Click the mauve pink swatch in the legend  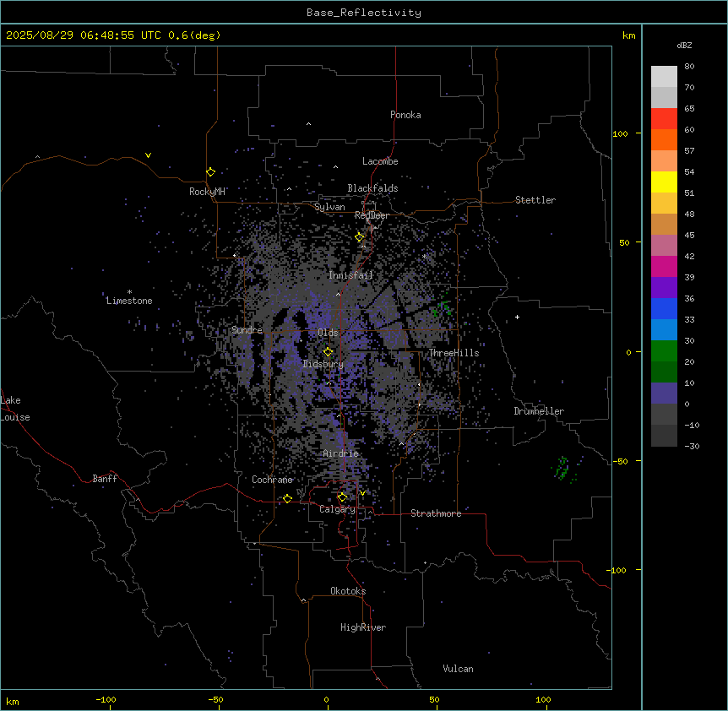point(664,245)
